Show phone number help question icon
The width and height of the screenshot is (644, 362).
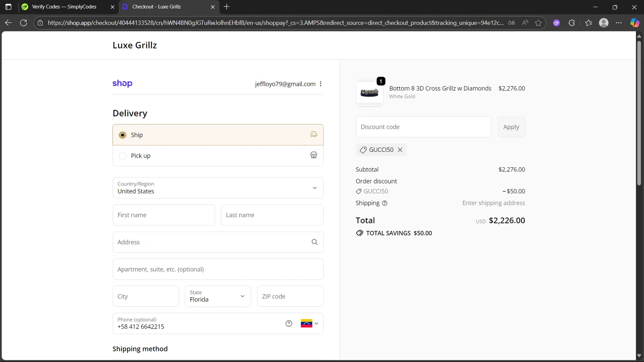289,323
